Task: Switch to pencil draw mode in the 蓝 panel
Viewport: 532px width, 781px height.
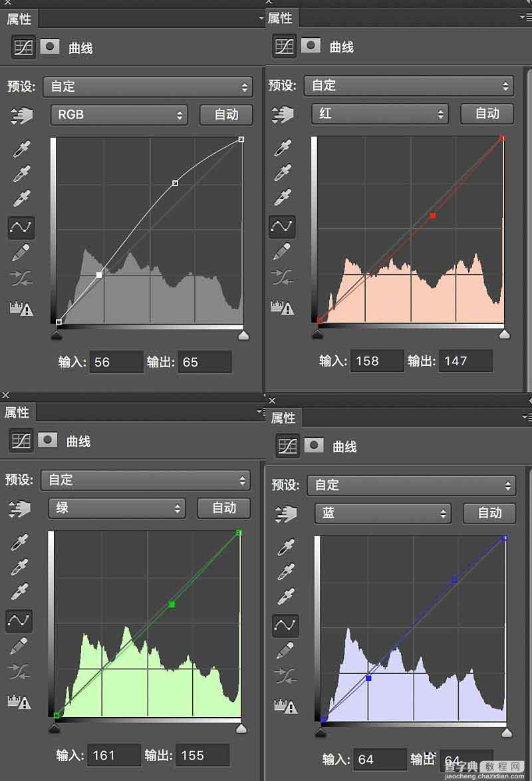Action: 285,649
